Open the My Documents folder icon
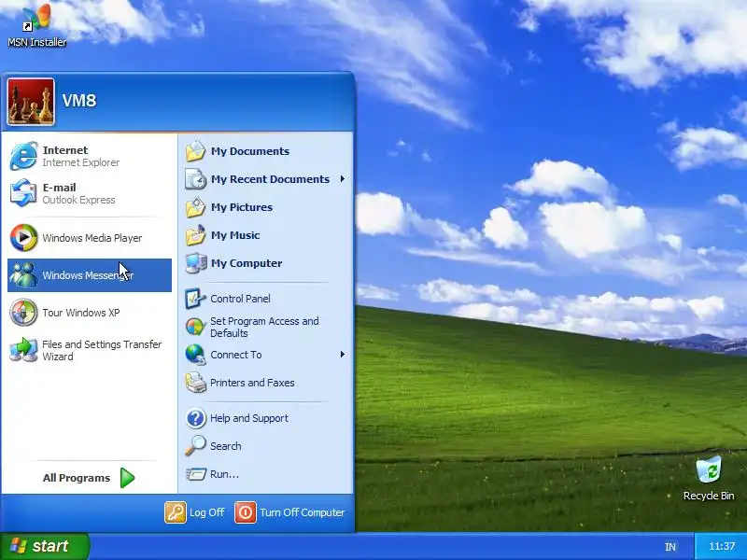747x560 pixels. point(195,151)
